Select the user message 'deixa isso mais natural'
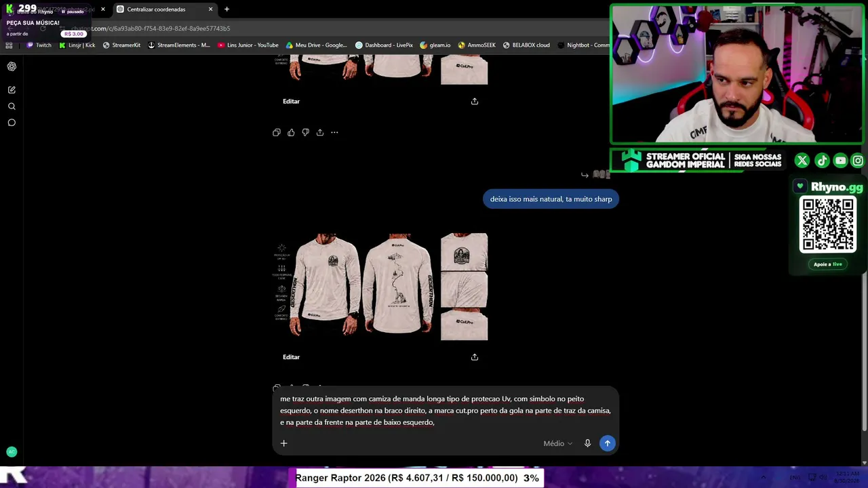Viewport: 868px width, 488px height. click(x=551, y=199)
